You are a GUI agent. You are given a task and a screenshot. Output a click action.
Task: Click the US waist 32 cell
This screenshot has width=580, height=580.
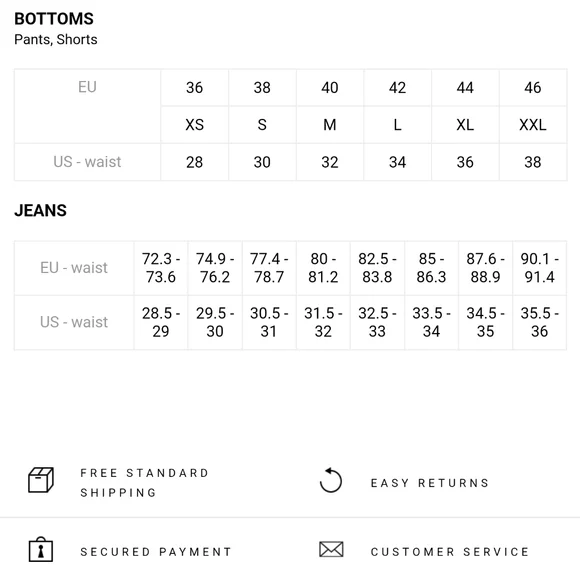pos(330,162)
